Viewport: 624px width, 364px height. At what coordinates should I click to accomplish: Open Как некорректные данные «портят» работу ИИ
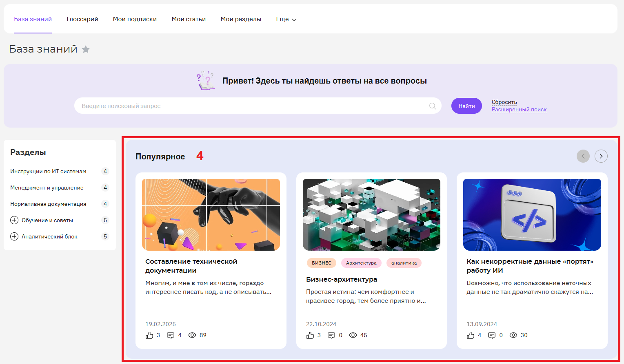[530, 266]
